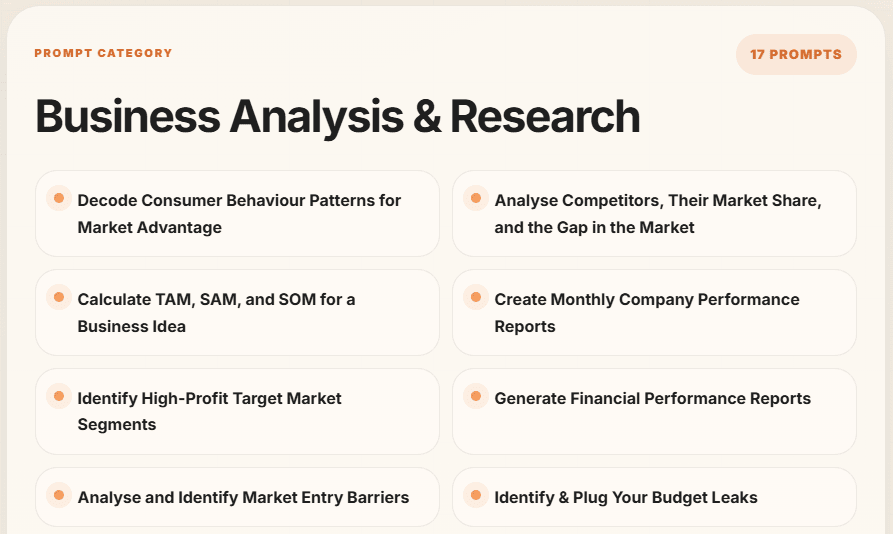Click the Prompt Category label
The width and height of the screenshot is (893, 534).
pos(103,53)
